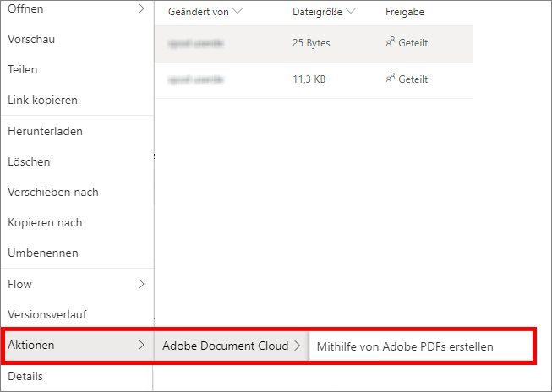Choose Teilen in the context menu

click(22, 69)
